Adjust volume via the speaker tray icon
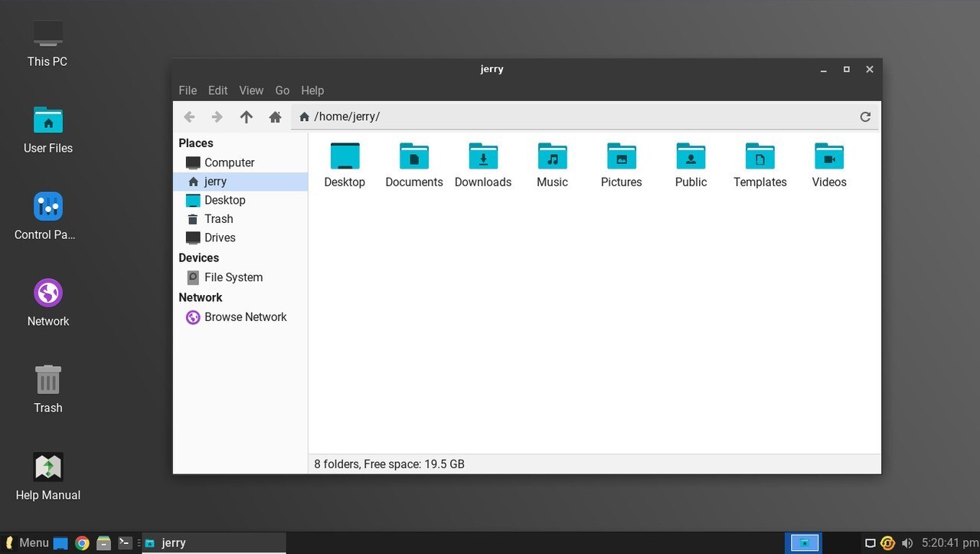The image size is (980, 554). (907, 543)
